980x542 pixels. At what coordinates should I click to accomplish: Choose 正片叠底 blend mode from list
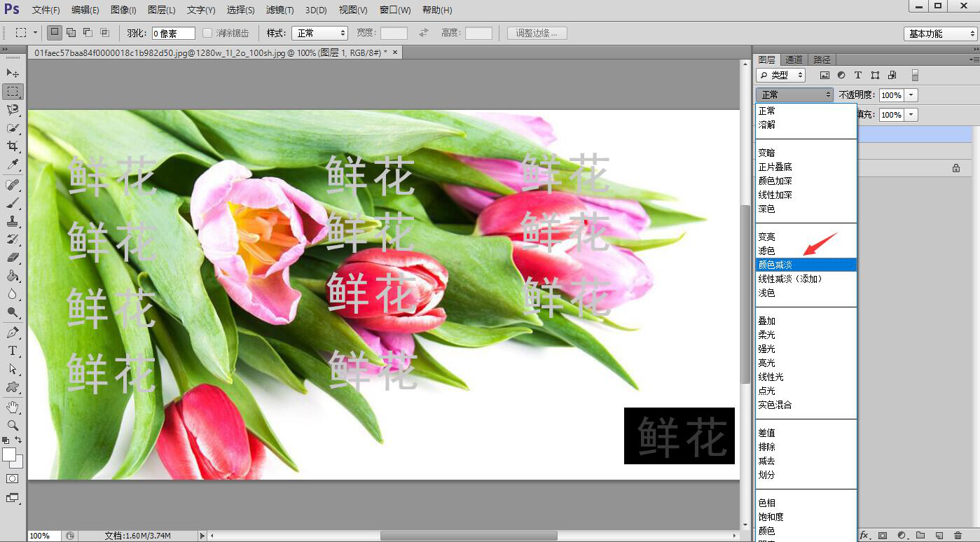click(775, 167)
